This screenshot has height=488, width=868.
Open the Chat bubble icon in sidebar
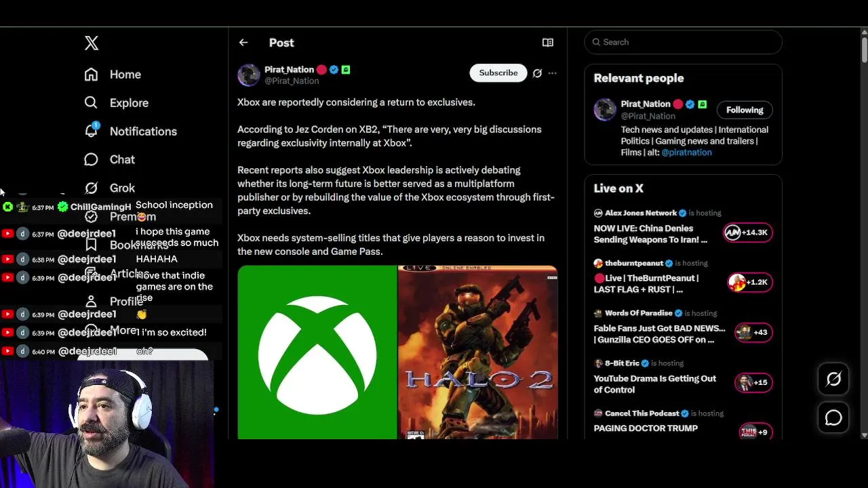pos(91,159)
